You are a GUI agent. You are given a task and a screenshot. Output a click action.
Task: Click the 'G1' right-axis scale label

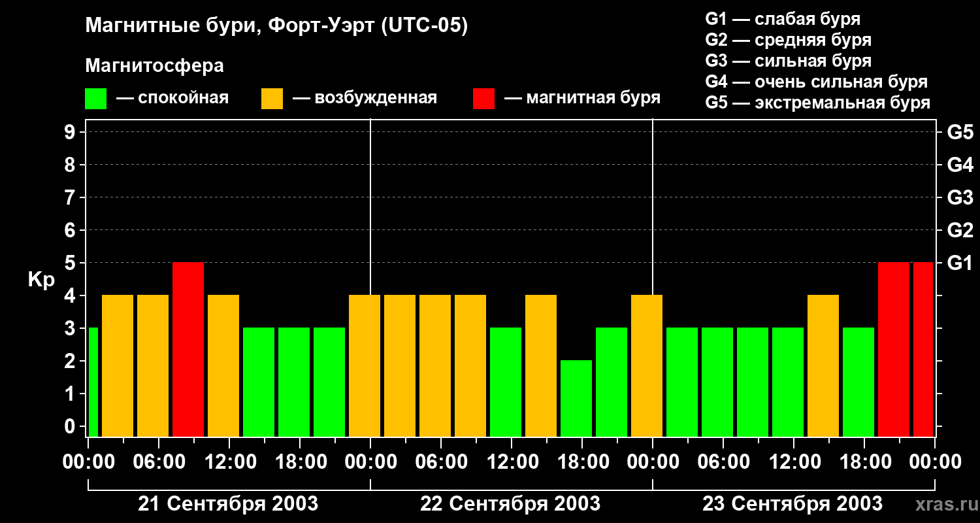[x=960, y=263]
